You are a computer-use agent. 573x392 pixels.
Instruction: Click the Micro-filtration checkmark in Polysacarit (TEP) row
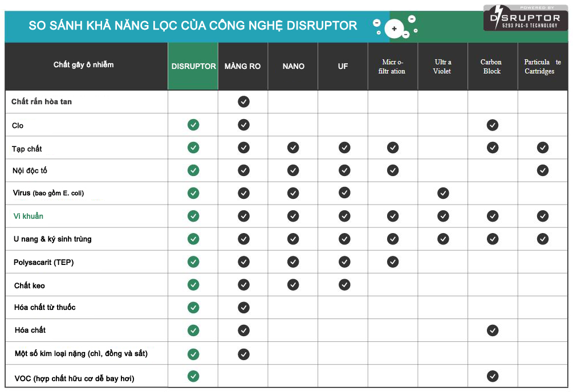[393, 262]
